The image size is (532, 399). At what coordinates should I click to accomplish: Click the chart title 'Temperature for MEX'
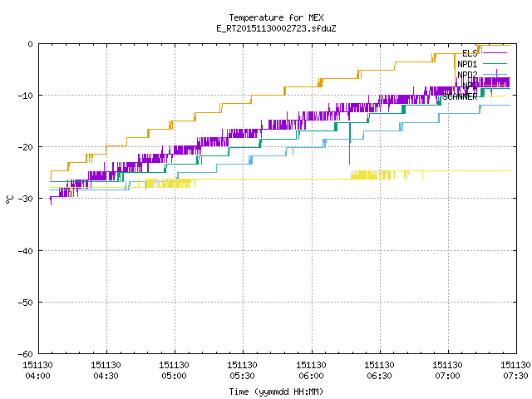coord(276,17)
